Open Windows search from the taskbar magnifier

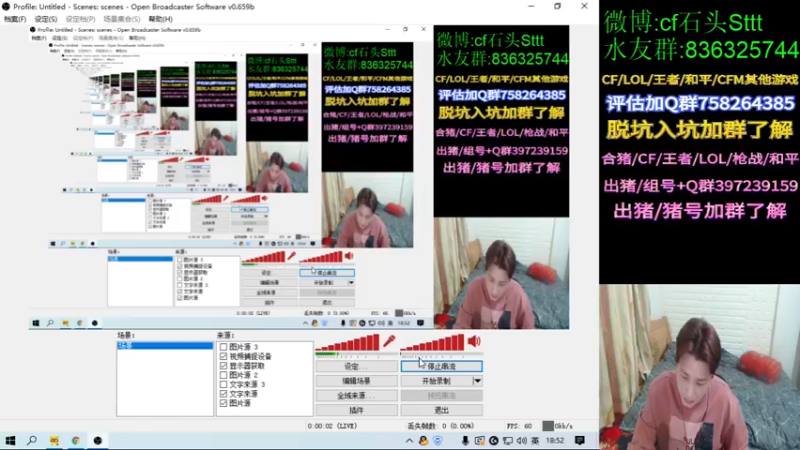[32, 440]
